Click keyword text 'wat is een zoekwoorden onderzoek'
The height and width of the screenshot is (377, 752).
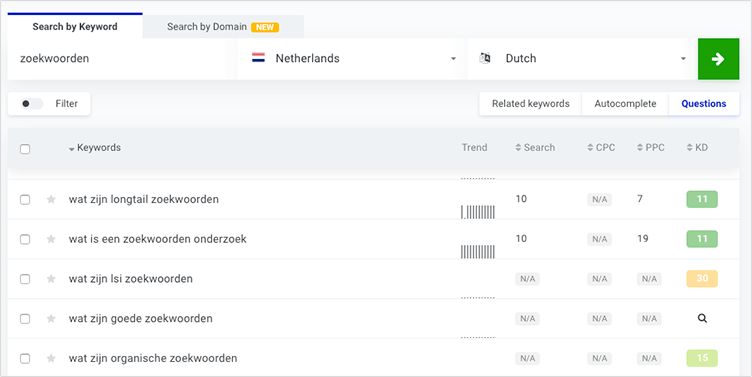click(157, 239)
